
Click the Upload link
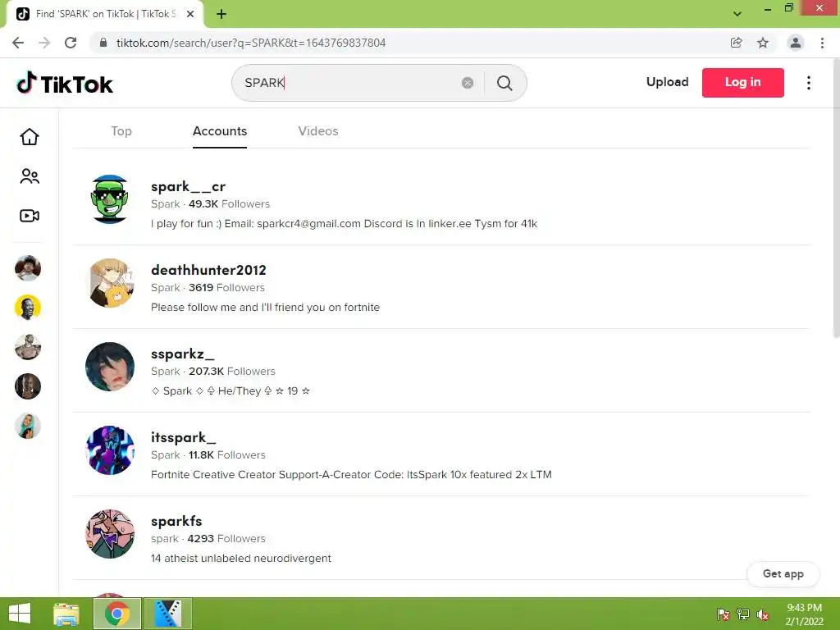coord(668,82)
